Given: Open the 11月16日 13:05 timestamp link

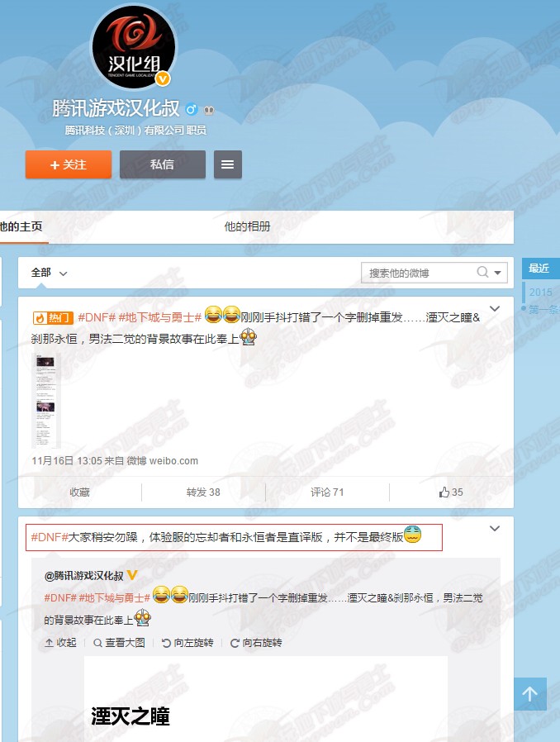Looking at the screenshot, I should (x=67, y=461).
